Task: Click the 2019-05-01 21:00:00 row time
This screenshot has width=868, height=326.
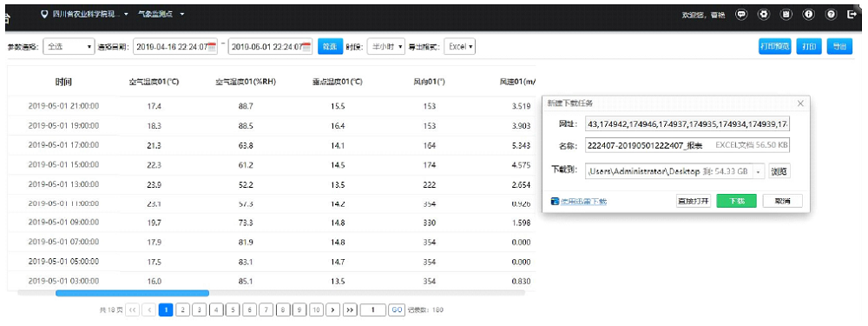Action: pyautogui.click(x=63, y=105)
